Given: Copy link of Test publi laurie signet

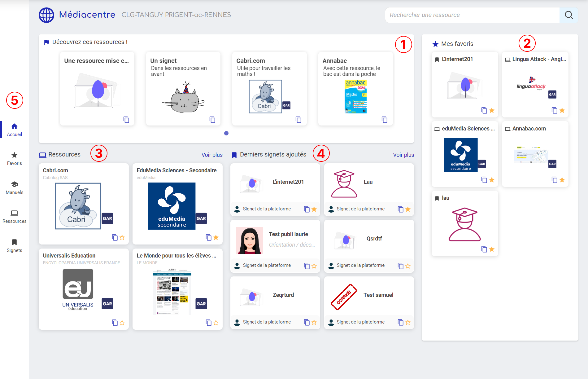Looking at the screenshot, I should (x=307, y=266).
